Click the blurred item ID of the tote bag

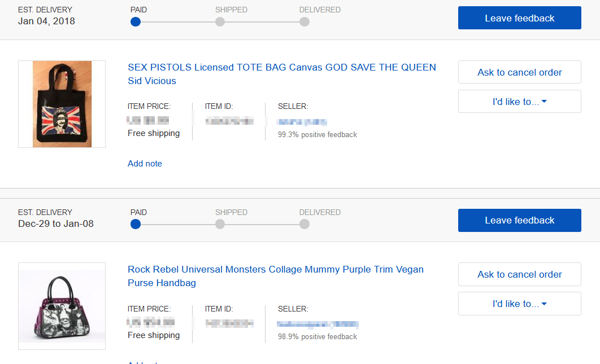coord(229,121)
